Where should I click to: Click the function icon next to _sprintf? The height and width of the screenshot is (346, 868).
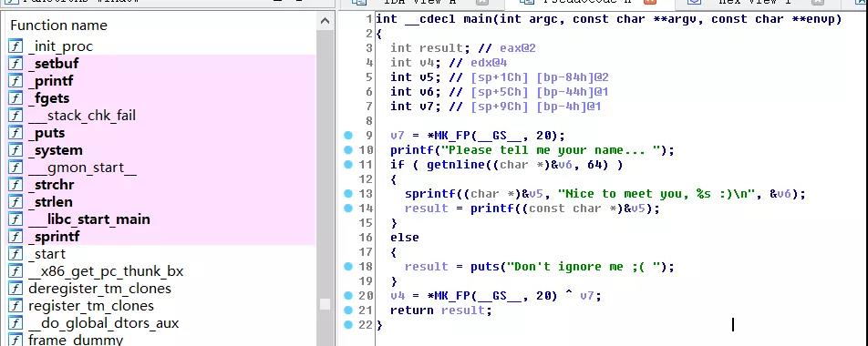[15, 237]
